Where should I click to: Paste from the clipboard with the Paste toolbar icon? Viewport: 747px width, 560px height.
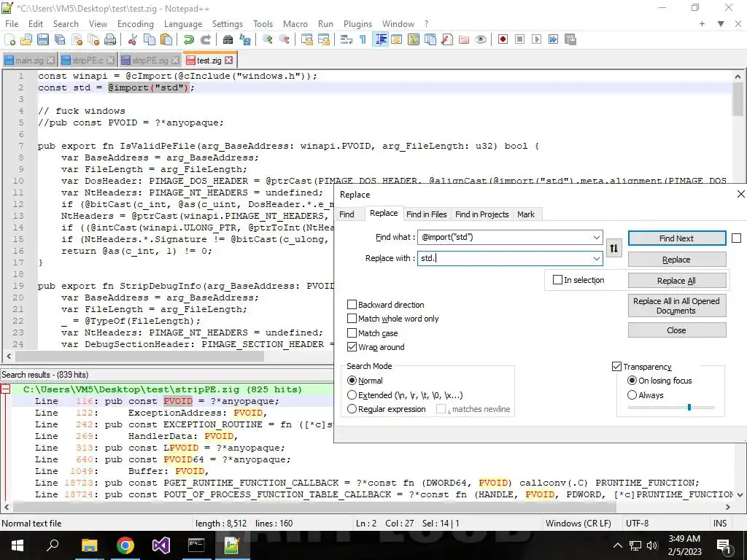[166, 39]
